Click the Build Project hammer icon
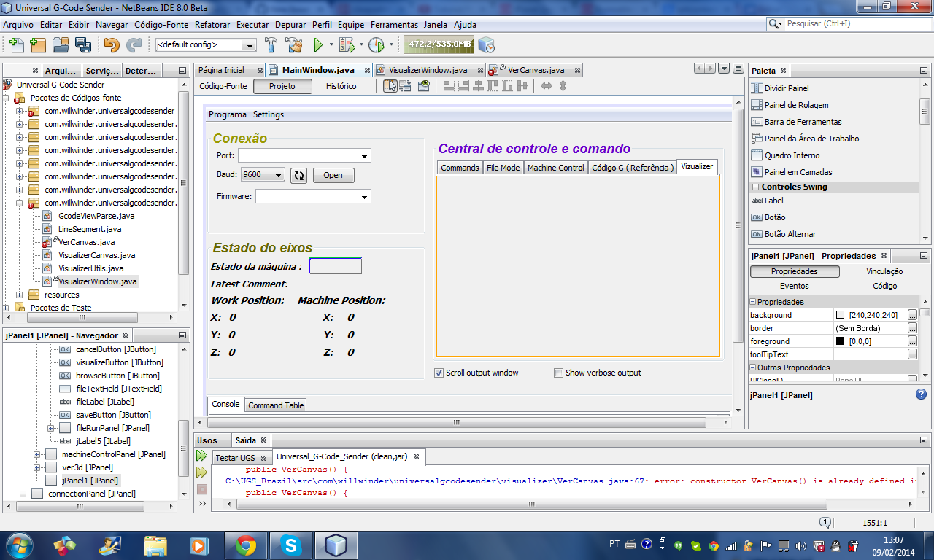934x560 pixels. (271, 45)
